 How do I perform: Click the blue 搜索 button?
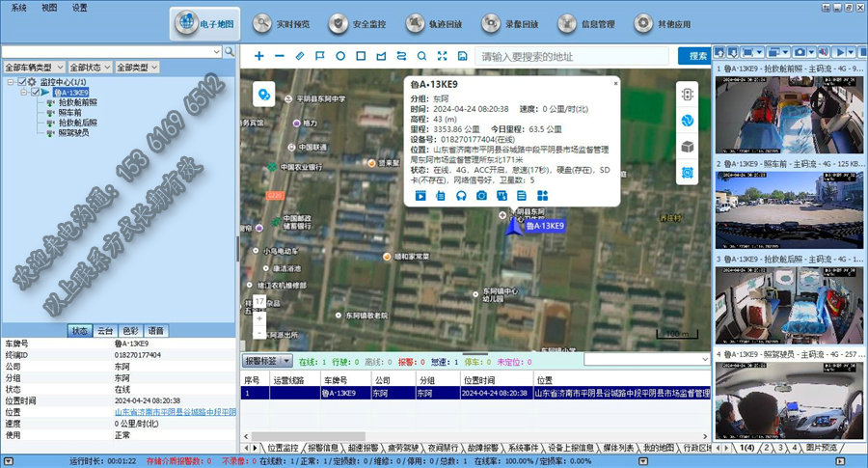pyautogui.click(x=692, y=56)
